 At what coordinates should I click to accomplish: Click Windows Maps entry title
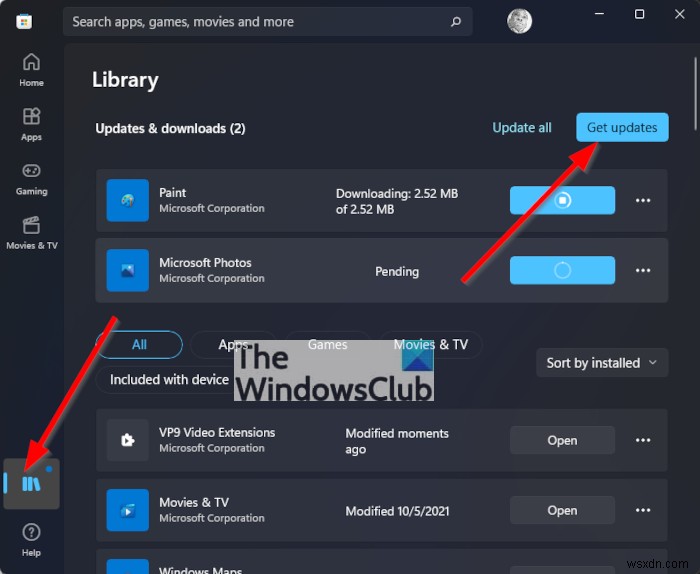[x=200, y=570]
